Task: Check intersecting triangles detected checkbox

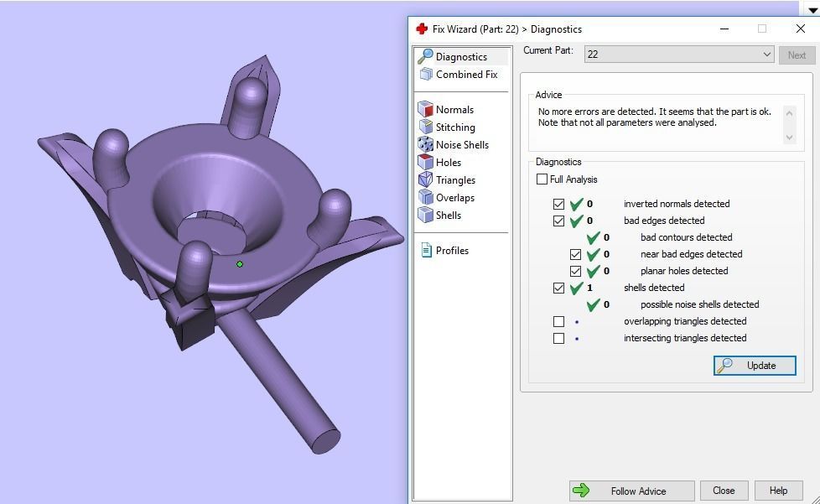Action: pyautogui.click(x=558, y=338)
